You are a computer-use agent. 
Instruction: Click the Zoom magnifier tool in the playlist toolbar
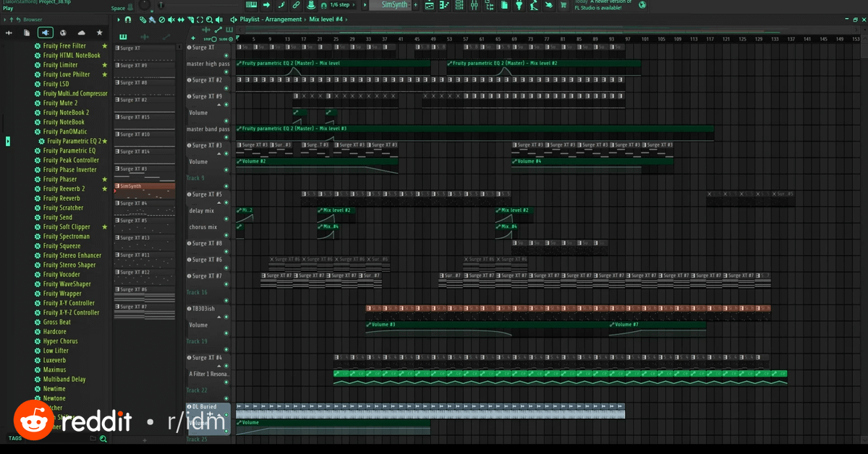tap(209, 20)
